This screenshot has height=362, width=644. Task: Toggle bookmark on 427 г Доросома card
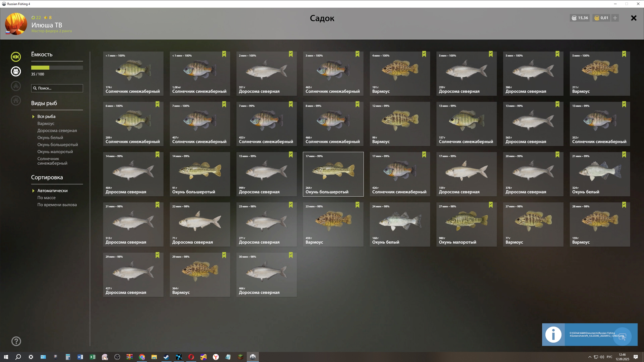point(157,255)
